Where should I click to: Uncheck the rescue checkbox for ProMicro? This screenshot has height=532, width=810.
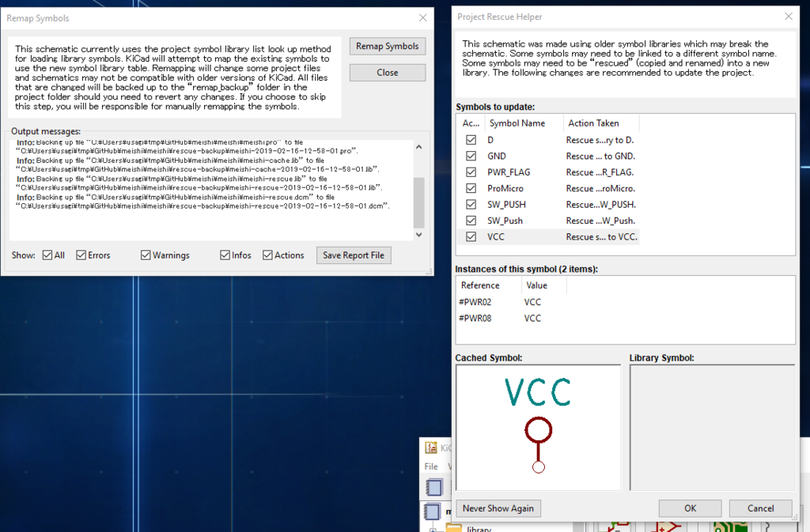[x=471, y=188]
